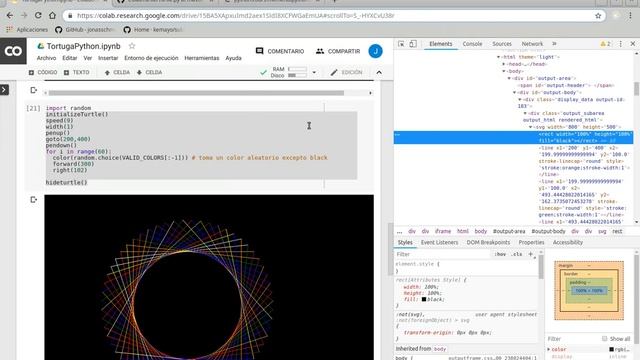Move the cell down with the down-arrow CELDA button
Image resolution: width=640 pixels, height=360 pixels.
pos(149,72)
